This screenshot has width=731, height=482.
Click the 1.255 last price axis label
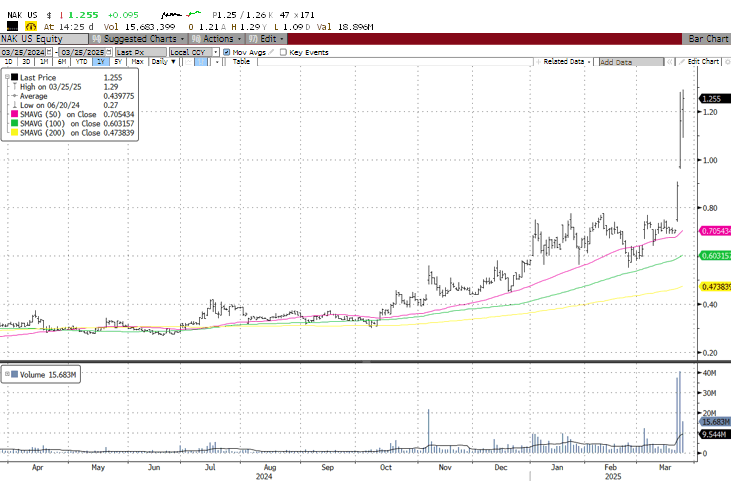pyautogui.click(x=715, y=98)
